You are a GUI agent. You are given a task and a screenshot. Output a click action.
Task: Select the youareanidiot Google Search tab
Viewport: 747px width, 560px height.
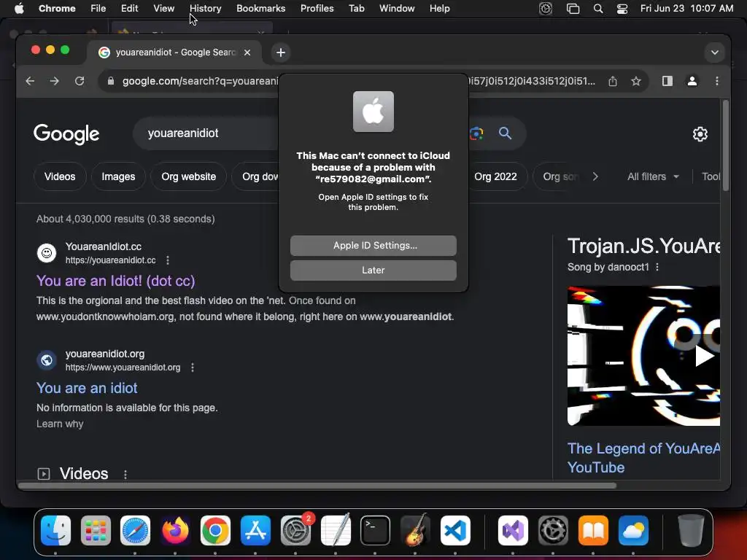[174, 52]
